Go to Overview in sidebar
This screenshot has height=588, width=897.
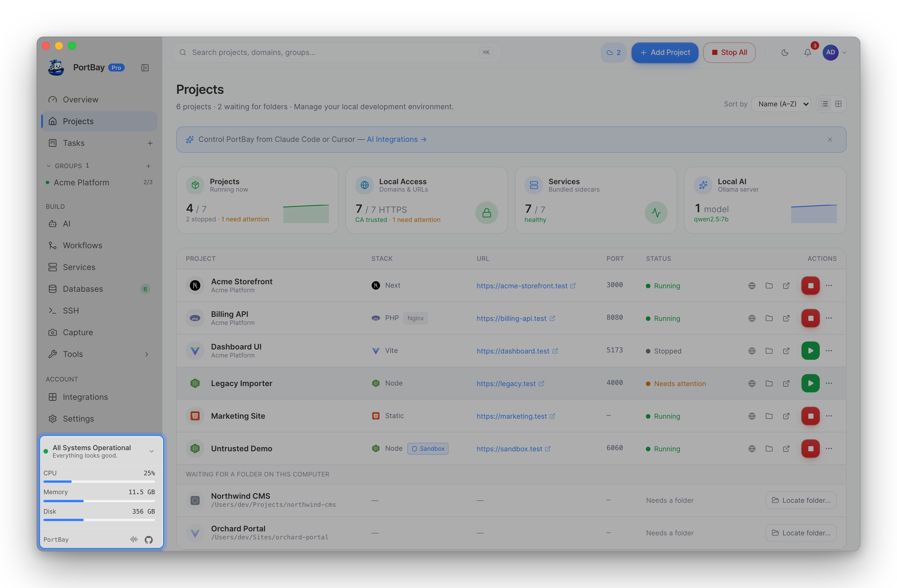click(x=99, y=100)
